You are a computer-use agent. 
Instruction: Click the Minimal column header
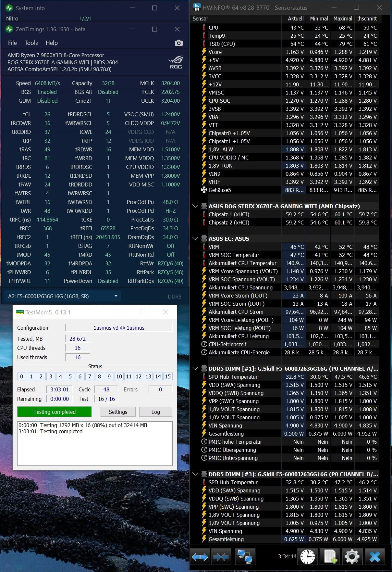tap(318, 19)
